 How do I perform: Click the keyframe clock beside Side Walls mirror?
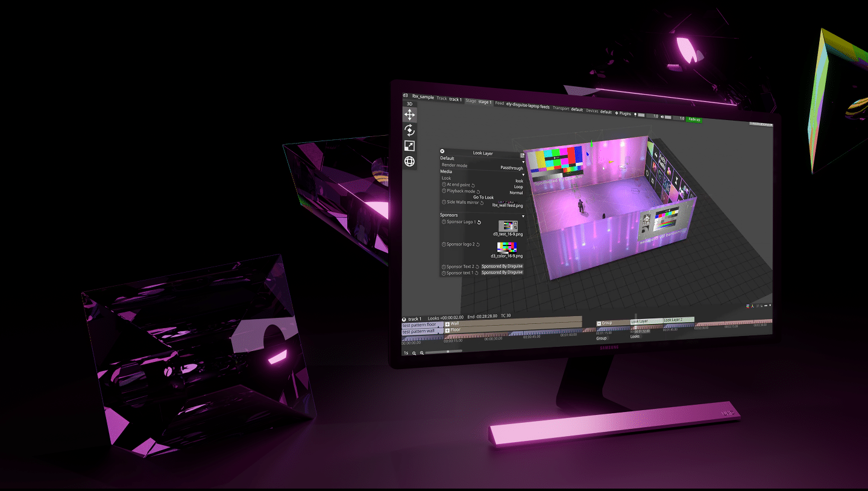[x=444, y=202]
